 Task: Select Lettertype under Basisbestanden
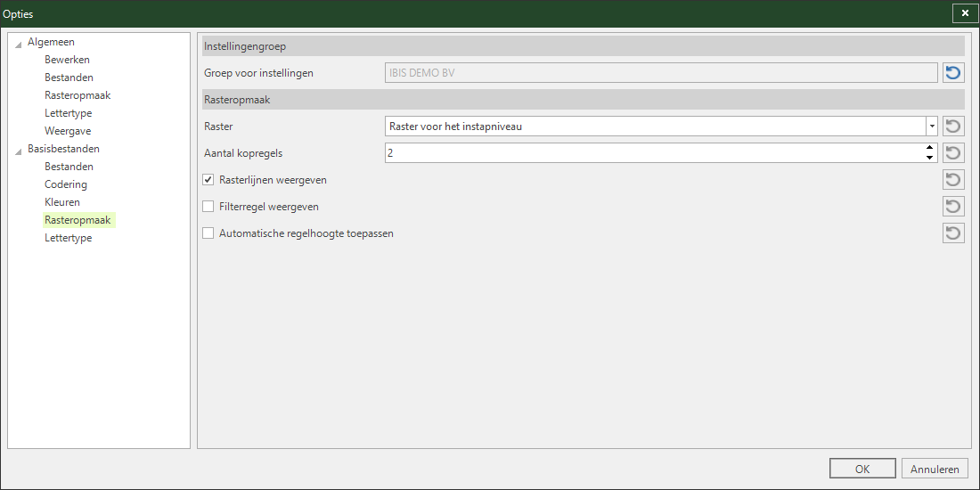click(x=68, y=238)
